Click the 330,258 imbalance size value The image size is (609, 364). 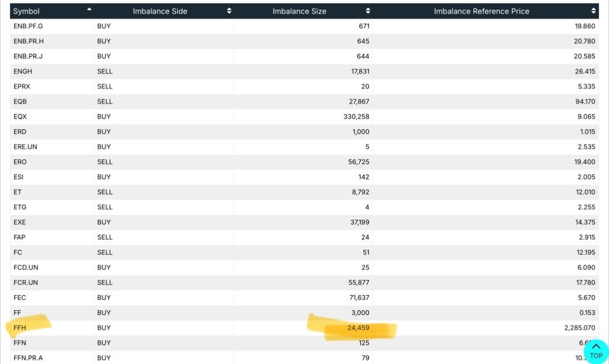tap(356, 116)
